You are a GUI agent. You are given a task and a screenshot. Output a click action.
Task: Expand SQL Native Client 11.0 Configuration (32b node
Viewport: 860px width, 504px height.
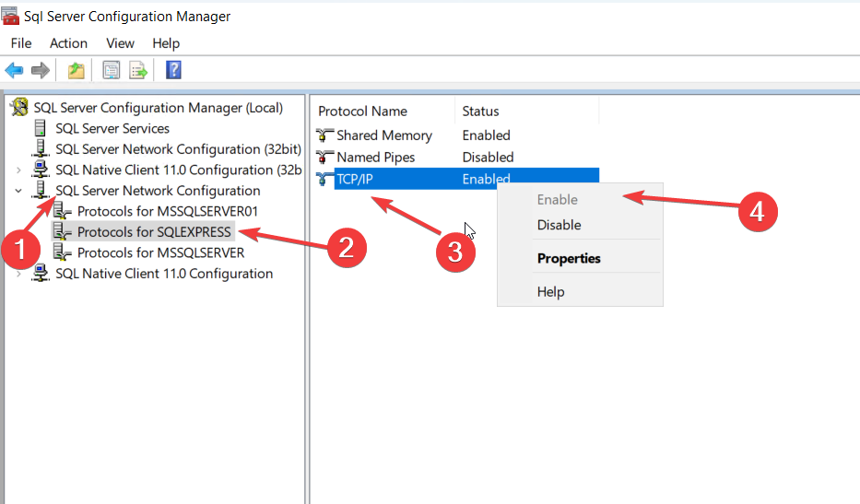click(18, 170)
